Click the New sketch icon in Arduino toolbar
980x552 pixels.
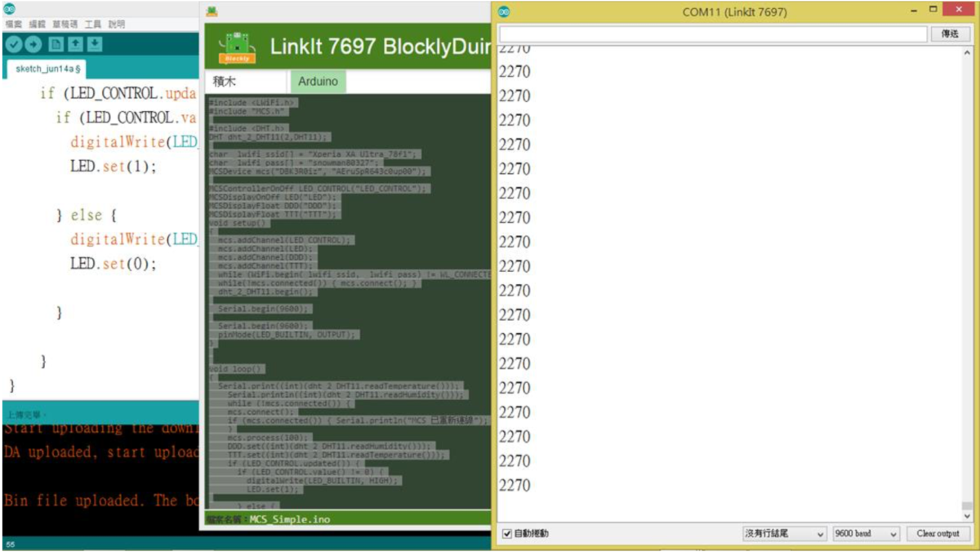point(56,44)
